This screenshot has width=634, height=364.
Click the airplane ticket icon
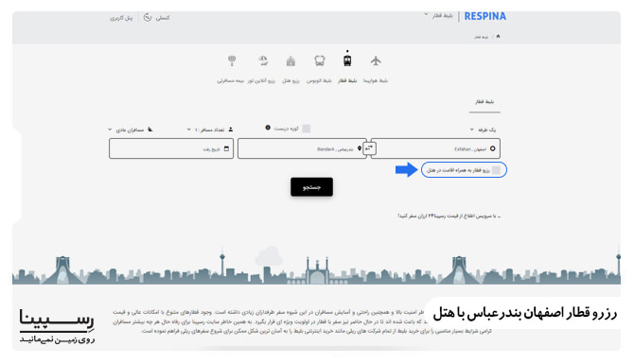[376, 61]
